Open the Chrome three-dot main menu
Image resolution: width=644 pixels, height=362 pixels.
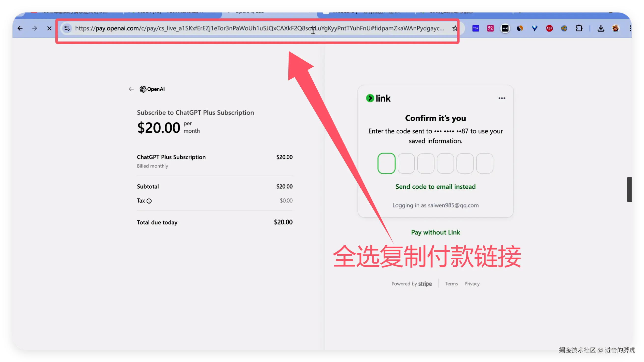pyautogui.click(x=630, y=28)
